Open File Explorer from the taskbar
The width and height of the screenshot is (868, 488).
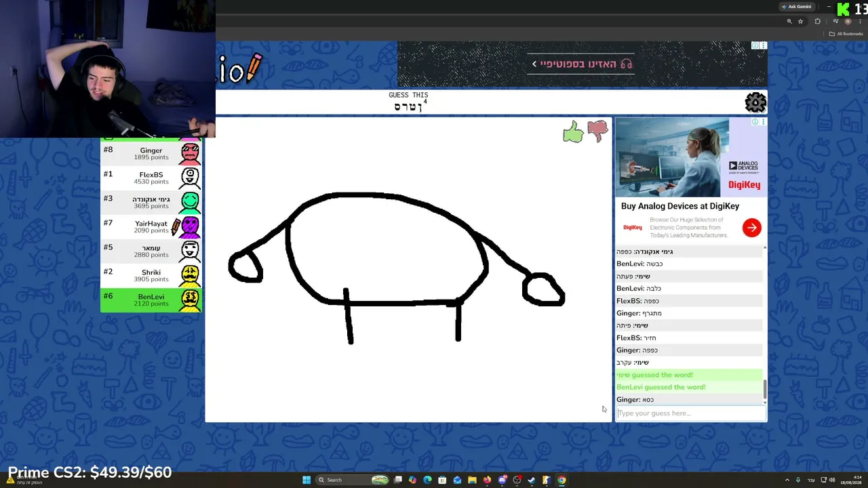click(472, 480)
